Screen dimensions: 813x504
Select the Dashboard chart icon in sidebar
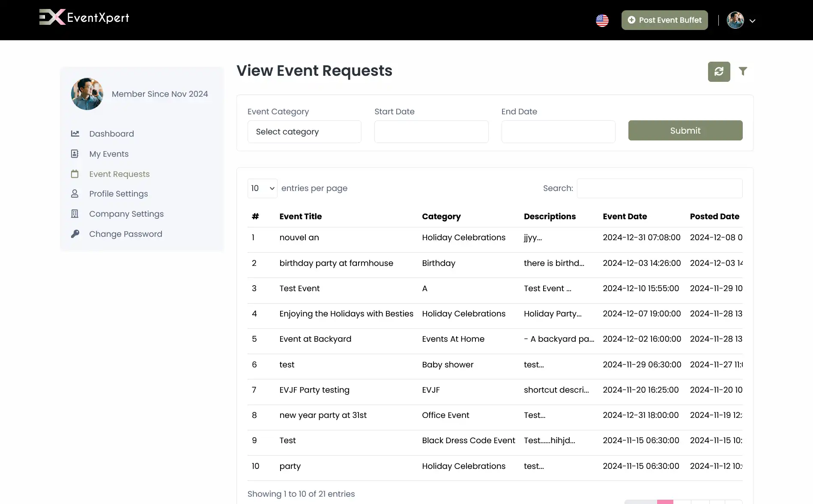tap(75, 134)
